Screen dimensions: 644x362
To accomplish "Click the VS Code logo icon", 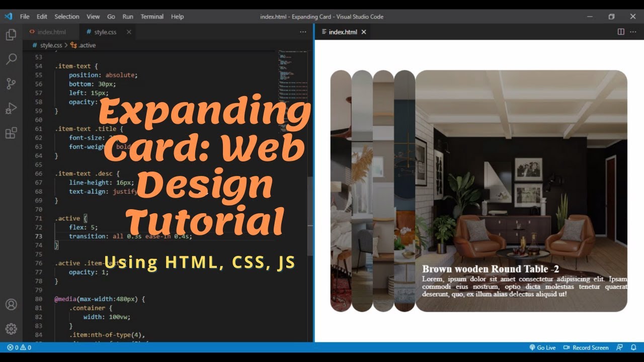I will click(x=8, y=16).
